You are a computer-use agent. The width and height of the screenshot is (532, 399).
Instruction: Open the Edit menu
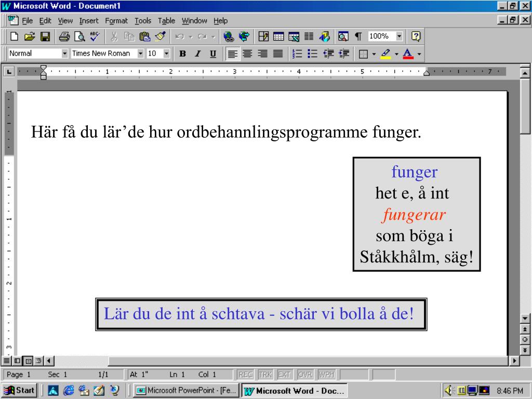pos(45,21)
